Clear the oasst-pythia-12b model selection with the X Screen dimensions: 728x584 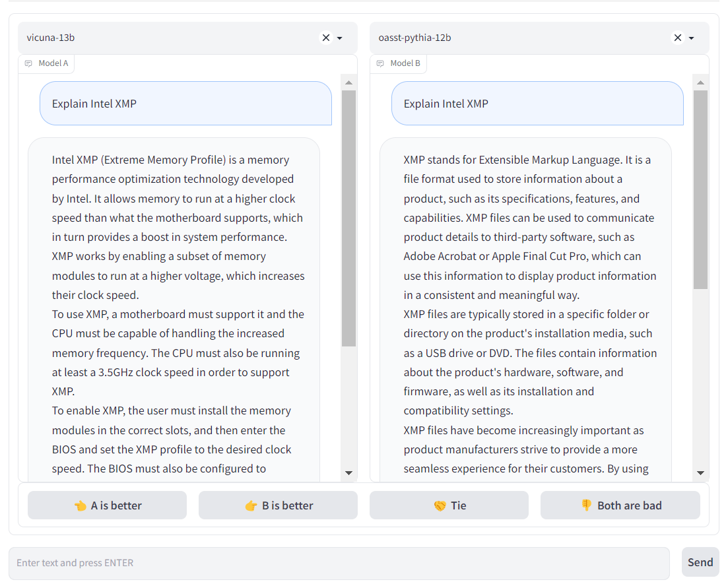677,38
